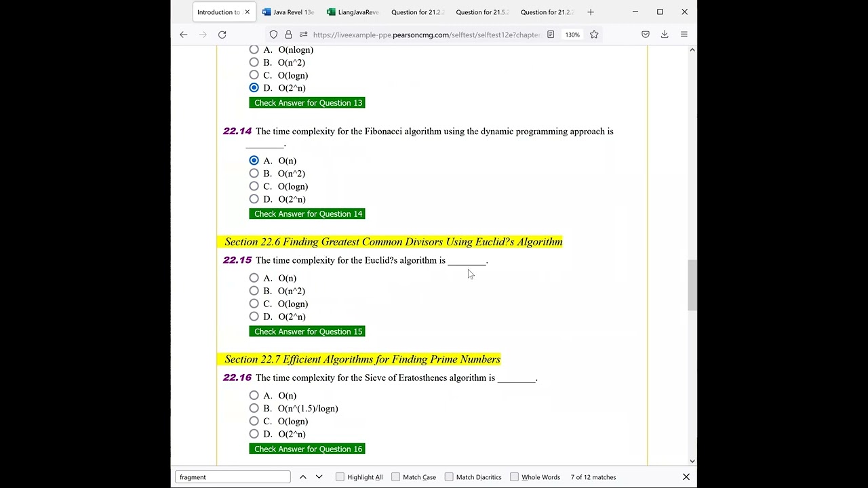Screen dimensions: 868x488
Task: Select the Introduction tab
Action: (x=218, y=12)
